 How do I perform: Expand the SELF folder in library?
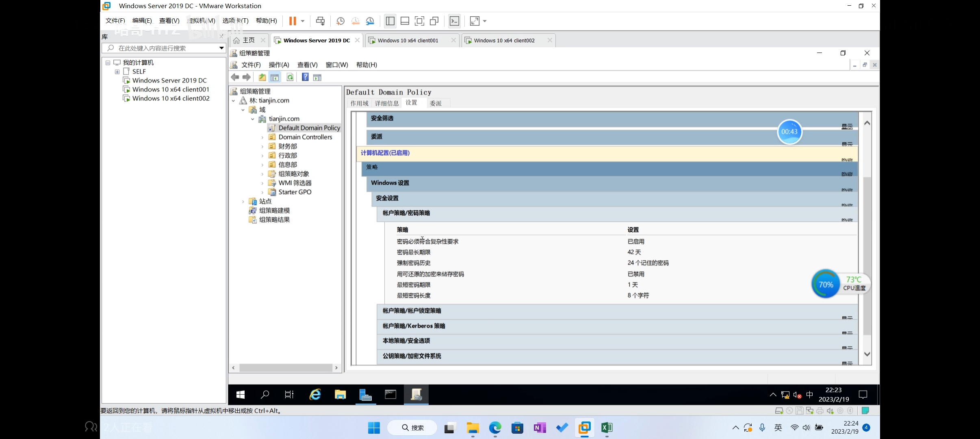click(117, 72)
